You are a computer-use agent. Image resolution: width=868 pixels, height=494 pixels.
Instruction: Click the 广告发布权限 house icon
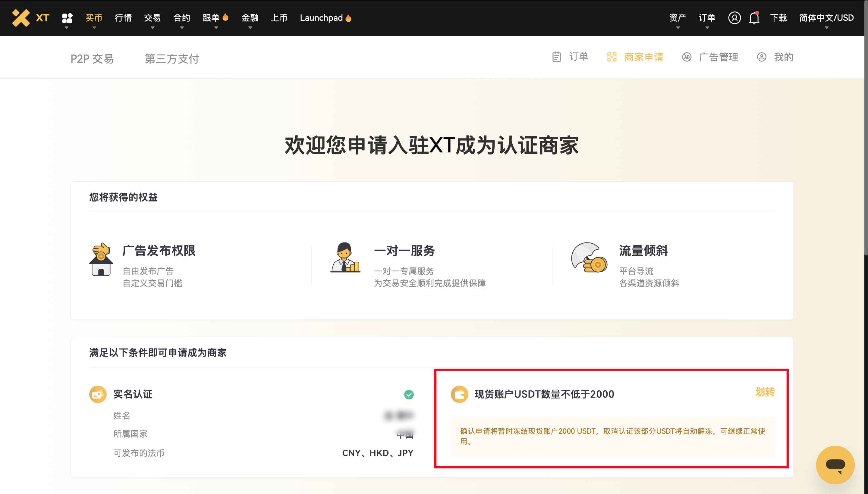tap(101, 259)
